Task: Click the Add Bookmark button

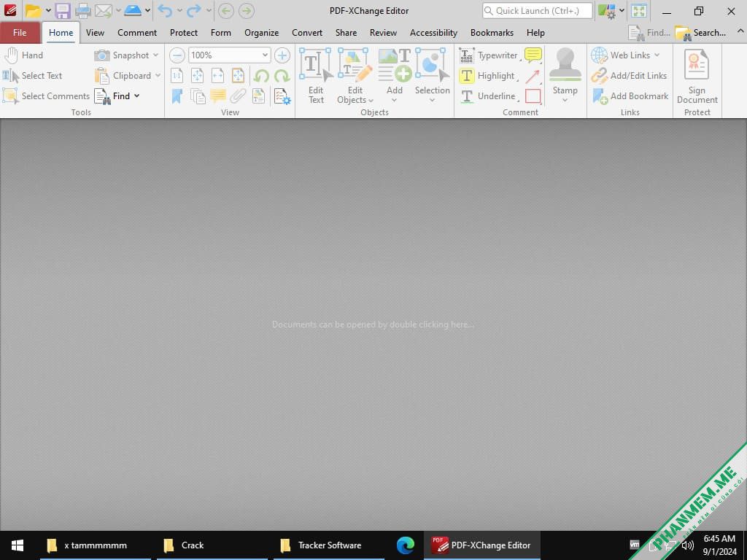Action: [x=630, y=96]
